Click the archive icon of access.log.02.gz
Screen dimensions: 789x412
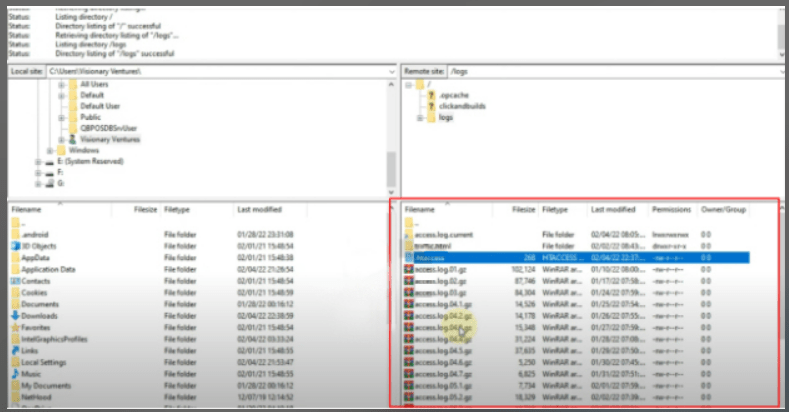pyautogui.click(x=409, y=281)
